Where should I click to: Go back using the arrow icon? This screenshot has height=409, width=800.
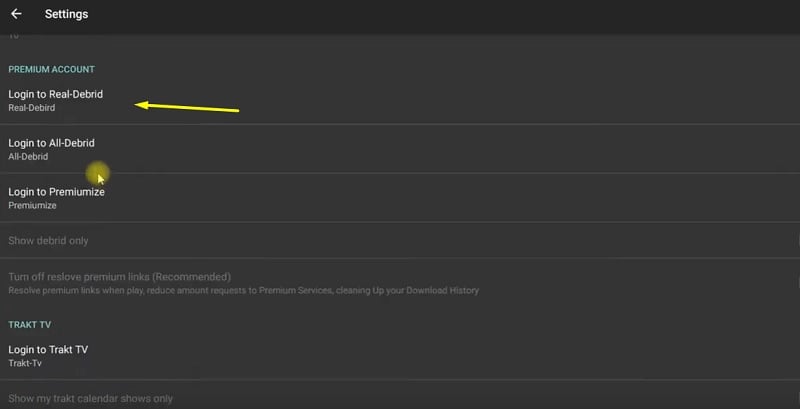[x=16, y=14]
